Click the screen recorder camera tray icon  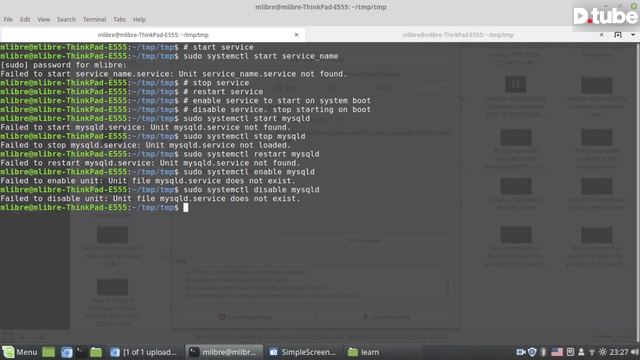point(521,352)
